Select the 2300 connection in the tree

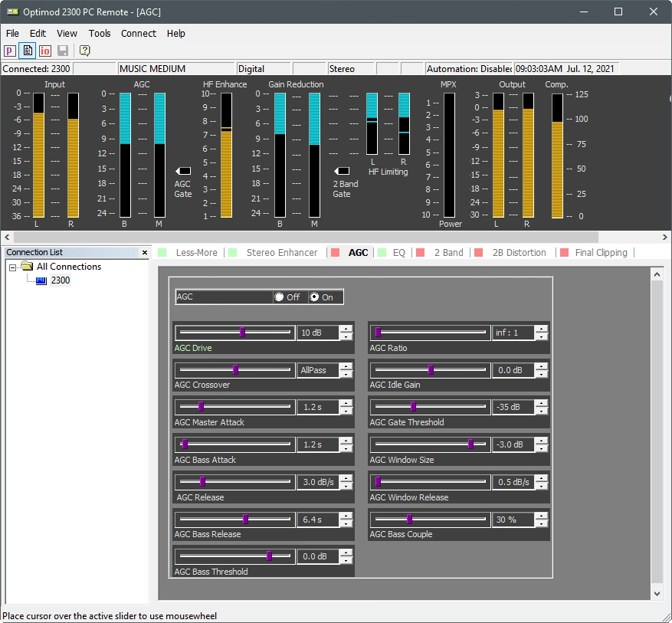click(61, 280)
